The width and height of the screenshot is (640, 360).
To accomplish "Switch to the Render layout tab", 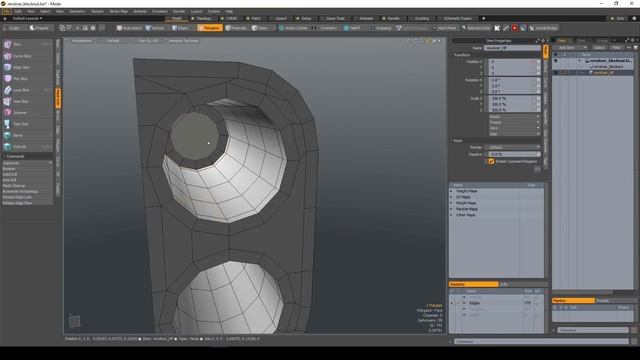I will tap(392, 18).
